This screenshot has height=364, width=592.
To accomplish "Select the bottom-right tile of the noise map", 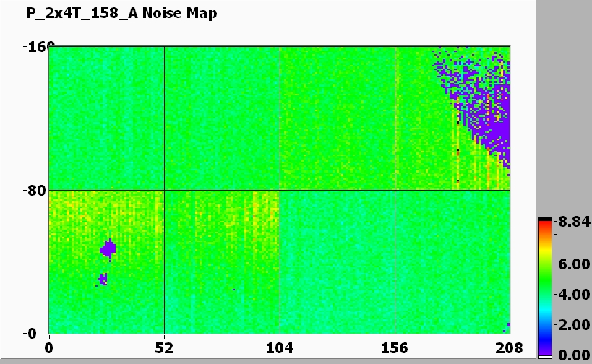I will (452, 261).
